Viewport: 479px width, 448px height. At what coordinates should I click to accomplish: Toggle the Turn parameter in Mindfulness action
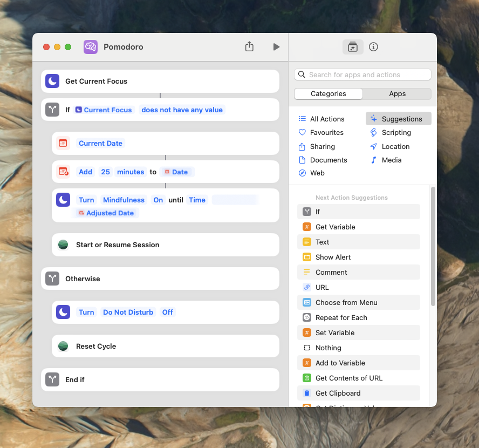click(86, 200)
